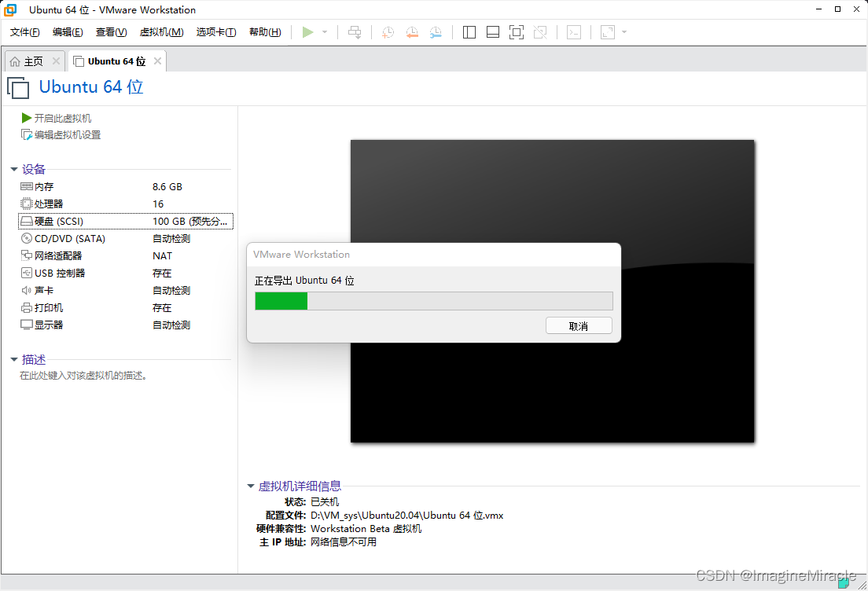
Task: Collapse the 设备 section
Action: [x=14, y=169]
